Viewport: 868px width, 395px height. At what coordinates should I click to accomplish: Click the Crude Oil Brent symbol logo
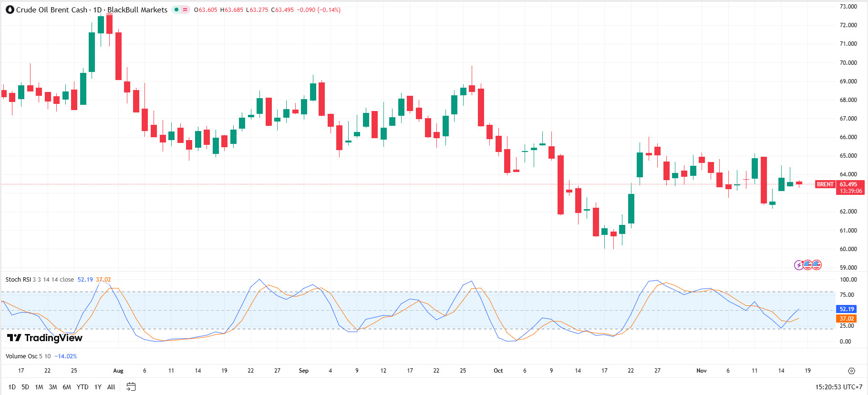[10, 10]
